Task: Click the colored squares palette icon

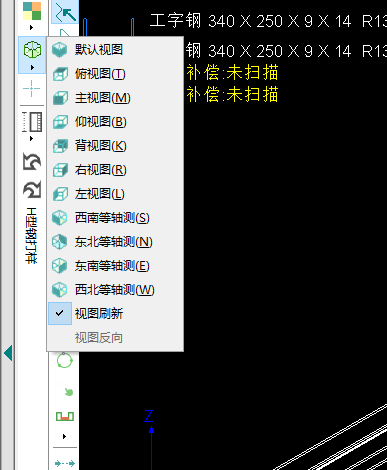Action: coord(32,11)
